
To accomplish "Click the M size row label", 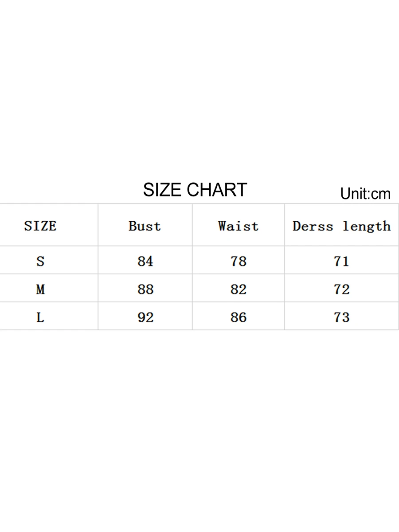I will [x=40, y=289].
